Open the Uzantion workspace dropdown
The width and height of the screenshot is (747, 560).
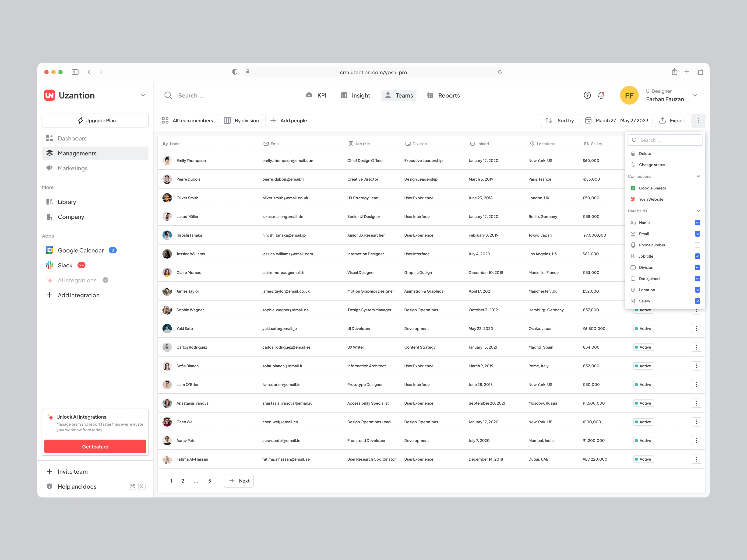pos(143,95)
